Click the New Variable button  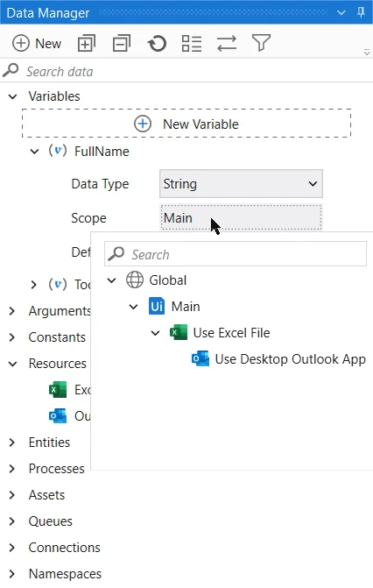point(186,124)
